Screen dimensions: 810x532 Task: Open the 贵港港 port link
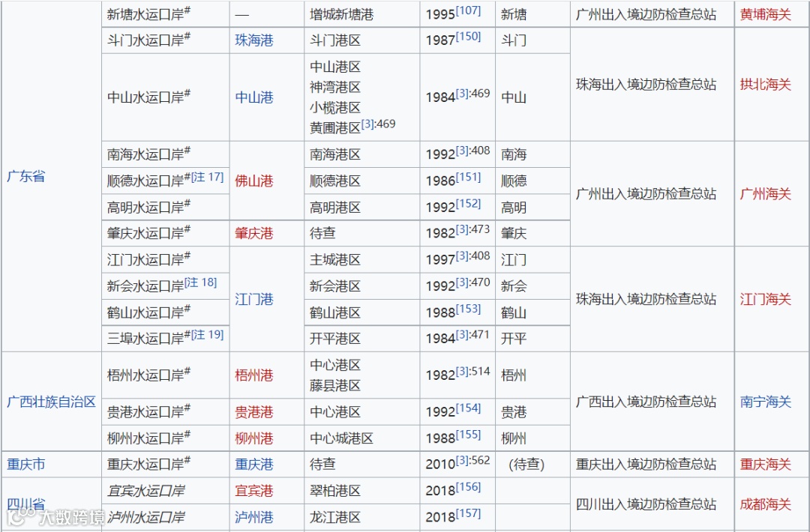click(x=253, y=411)
